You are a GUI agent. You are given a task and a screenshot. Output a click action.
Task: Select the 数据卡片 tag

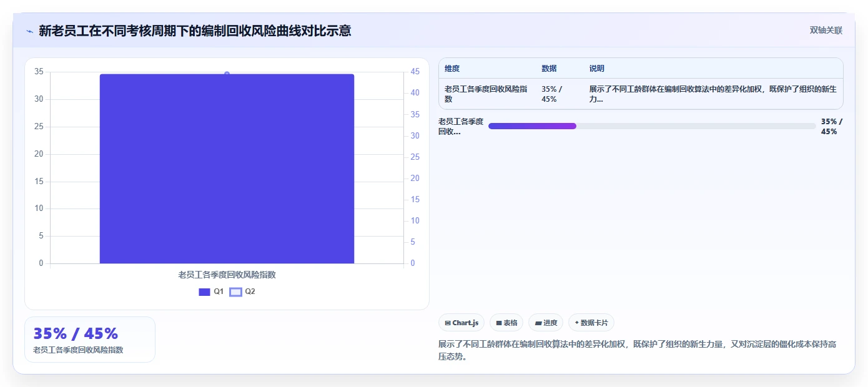(591, 323)
